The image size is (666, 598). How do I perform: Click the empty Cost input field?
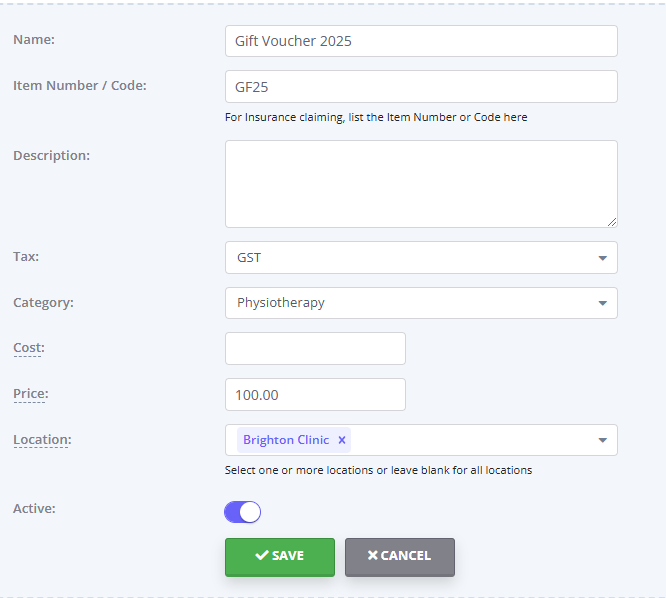pyautogui.click(x=315, y=348)
